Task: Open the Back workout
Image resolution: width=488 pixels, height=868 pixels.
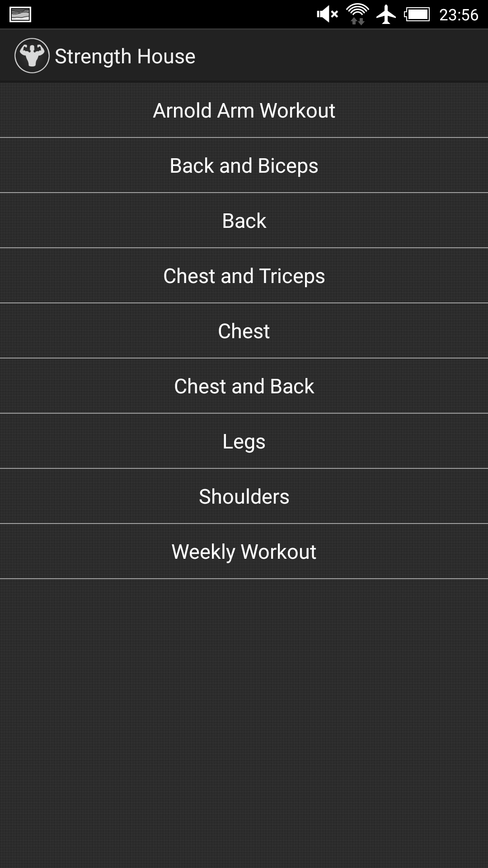Action: (244, 220)
